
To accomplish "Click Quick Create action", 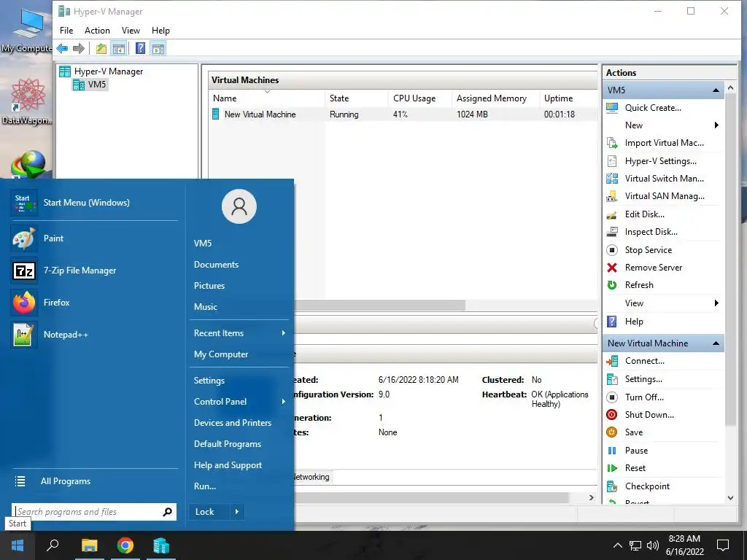I will [x=653, y=108].
